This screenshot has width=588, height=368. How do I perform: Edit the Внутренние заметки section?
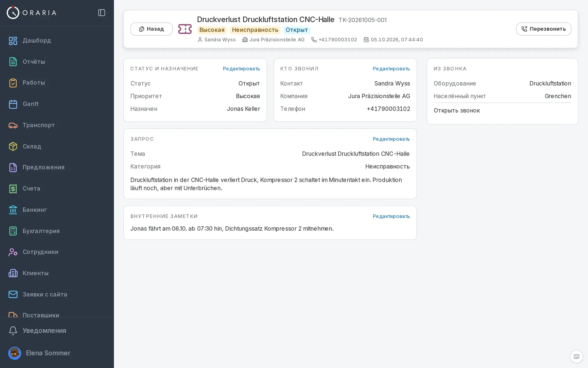point(391,216)
